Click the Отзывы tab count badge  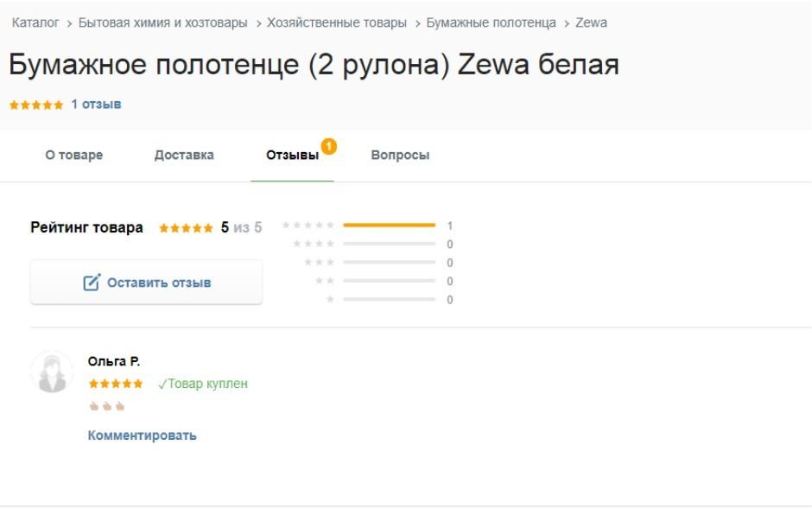328,146
